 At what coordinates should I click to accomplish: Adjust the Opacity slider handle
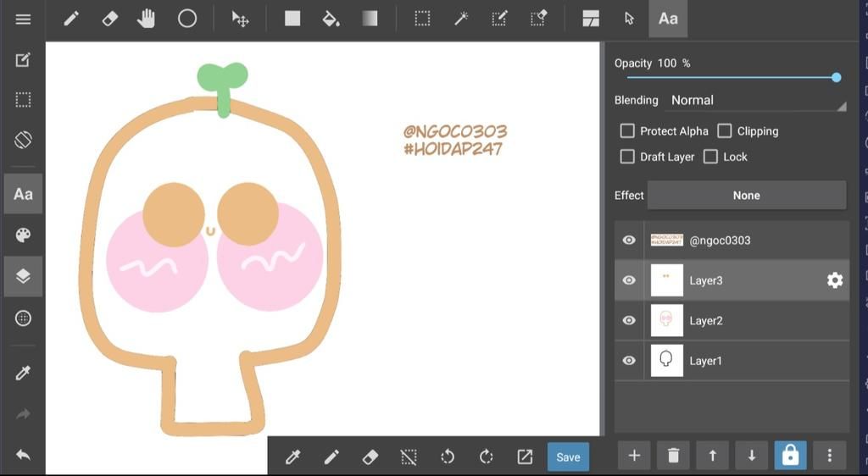837,77
